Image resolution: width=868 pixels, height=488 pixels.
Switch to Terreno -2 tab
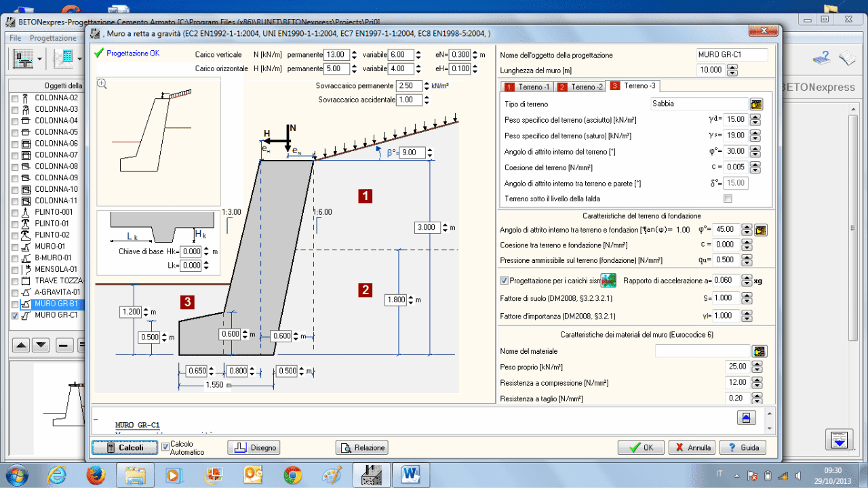580,87
